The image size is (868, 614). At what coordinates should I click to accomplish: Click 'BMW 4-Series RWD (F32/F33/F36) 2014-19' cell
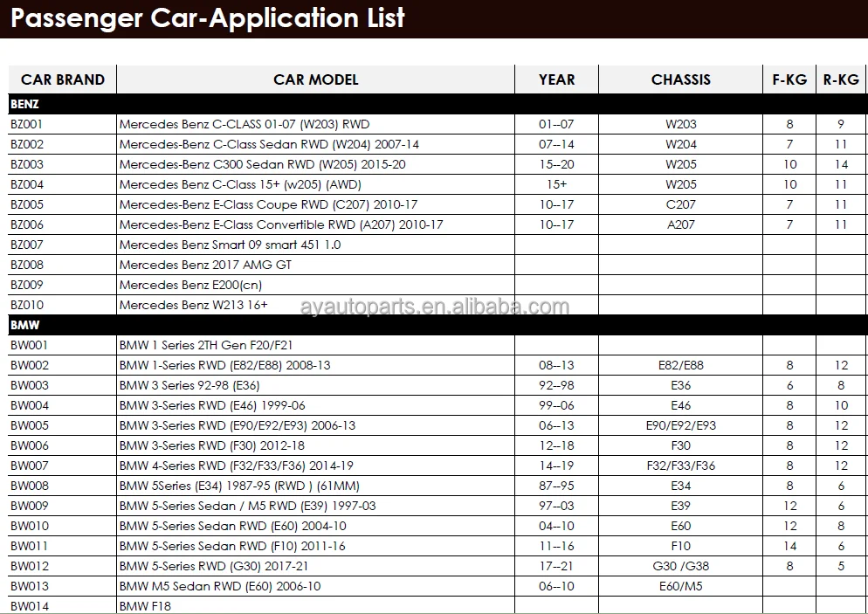pyautogui.click(x=315, y=466)
